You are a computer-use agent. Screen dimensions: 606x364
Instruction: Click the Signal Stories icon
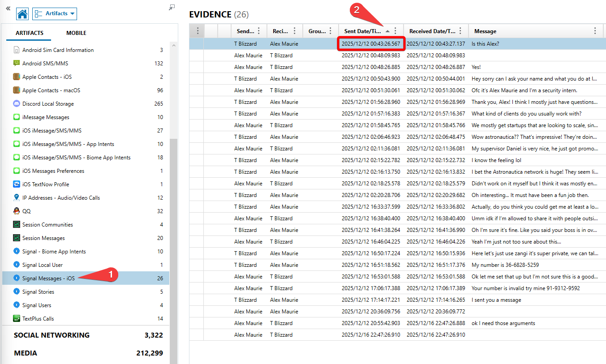[x=17, y=292]
